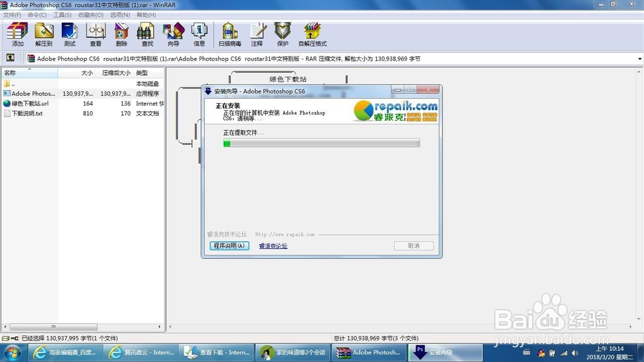Open the Wizard (向导) toolbar icon
The width and height of the screenshot is (644, 362).
pyautogui.click(x=173, y=34)
